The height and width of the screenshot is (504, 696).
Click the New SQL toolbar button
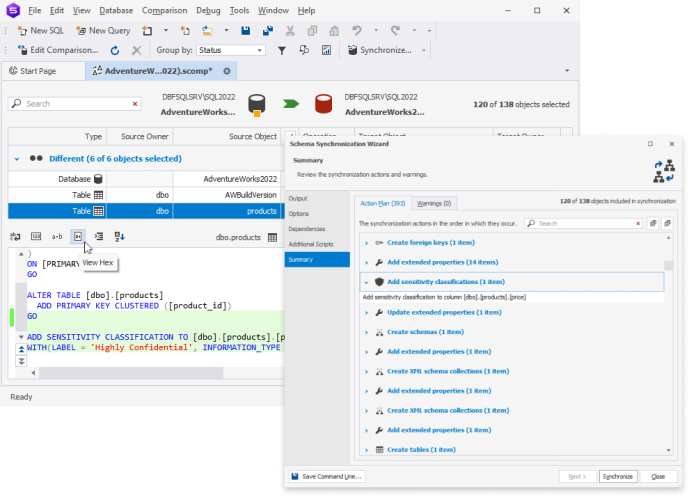(x=40, y=31)
